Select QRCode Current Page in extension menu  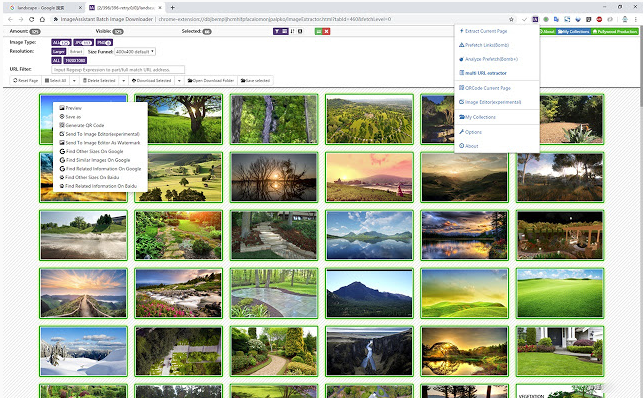click(485, 88)
